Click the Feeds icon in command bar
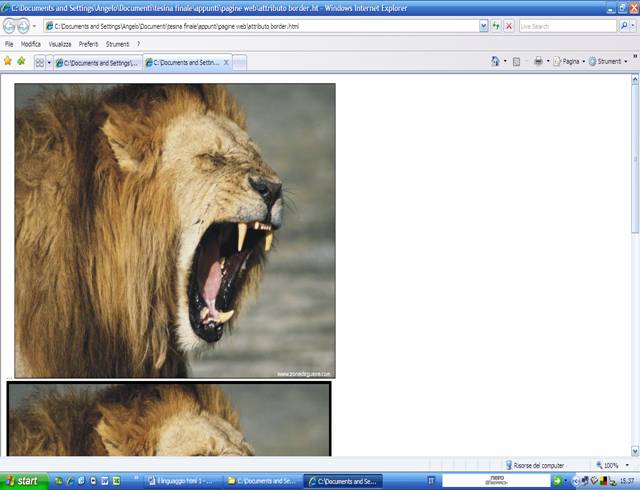Image resolution: width=640 pixels, height=490 pixels. click(516, 62)
